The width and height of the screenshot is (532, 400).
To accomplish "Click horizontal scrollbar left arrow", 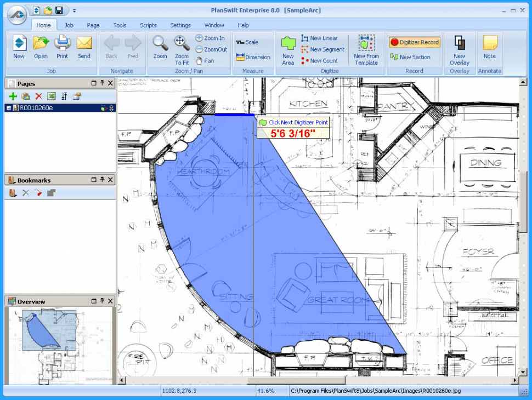I will (x=121, y=380).
